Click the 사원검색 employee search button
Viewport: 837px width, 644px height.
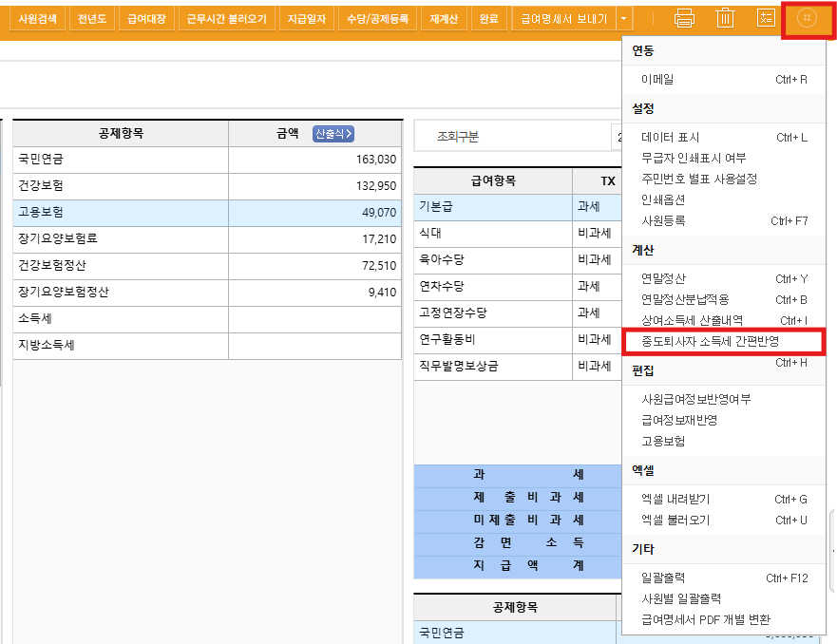coord(36,18)
